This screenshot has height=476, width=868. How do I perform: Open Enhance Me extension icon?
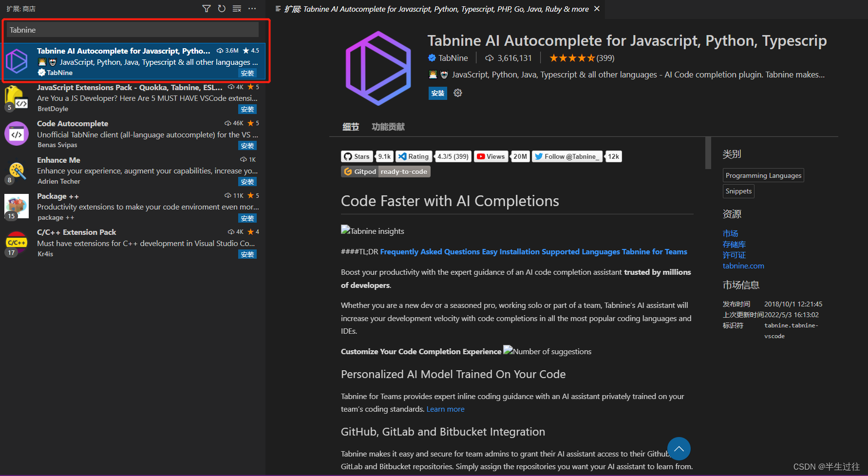click(17, 171)
